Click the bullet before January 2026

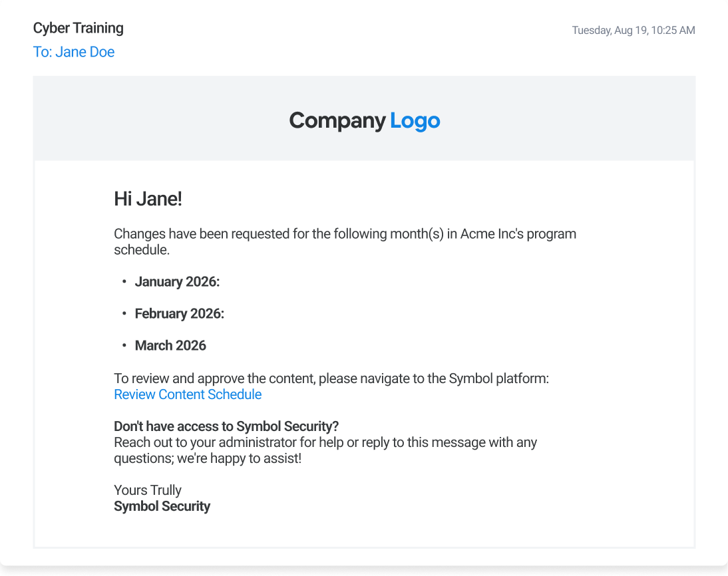[124, 282]
